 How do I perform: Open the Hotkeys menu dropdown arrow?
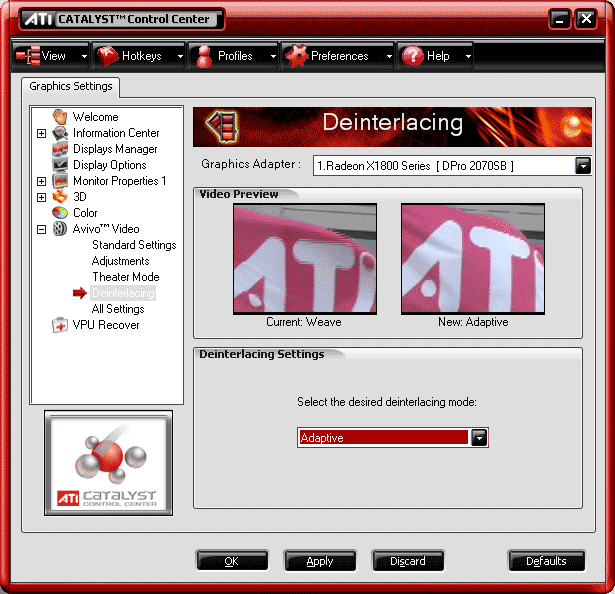(x=180, y=56)
